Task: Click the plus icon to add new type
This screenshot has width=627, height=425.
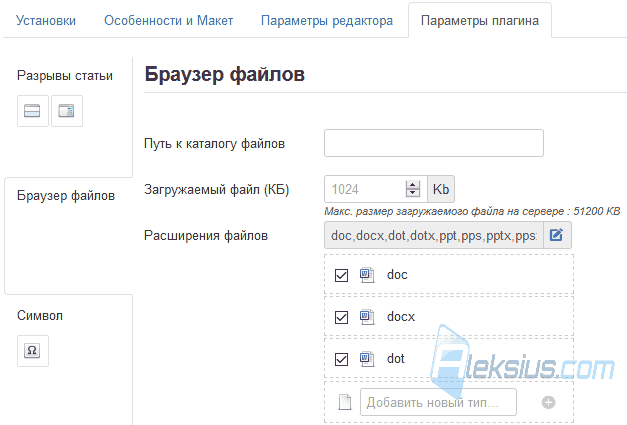Action: (548, 402)
